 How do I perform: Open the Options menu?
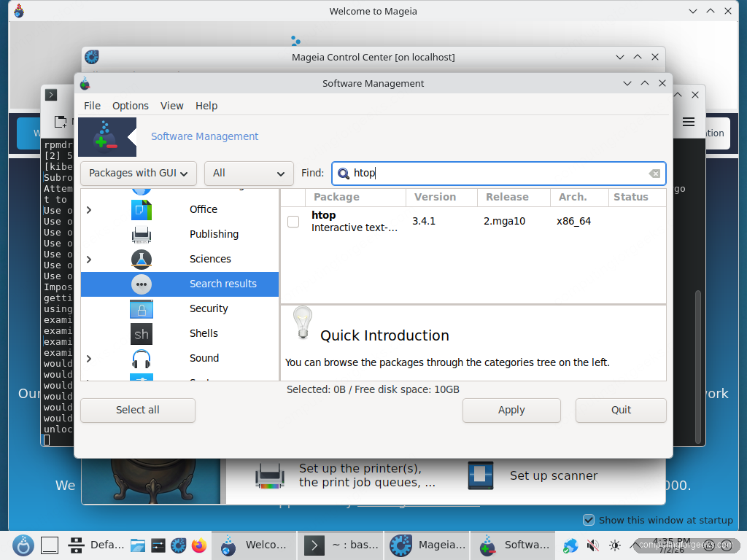point(131,106)
